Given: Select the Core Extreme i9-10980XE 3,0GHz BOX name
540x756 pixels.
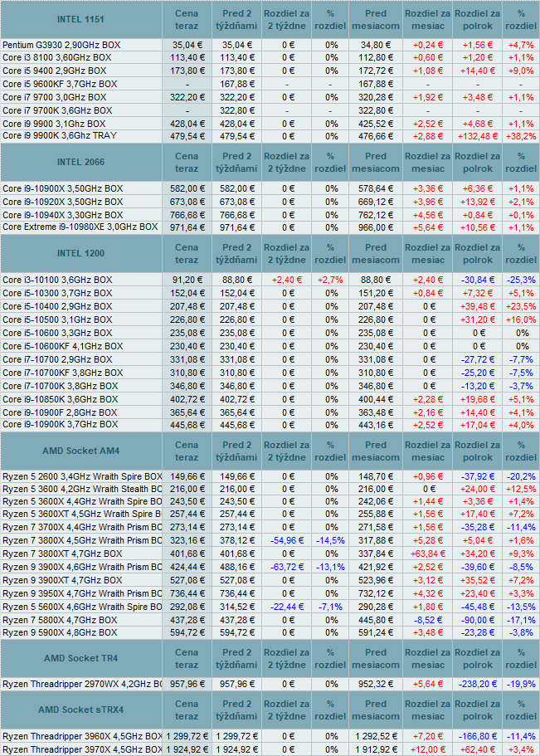Looking at the screenshot, I should pos(80,227).
